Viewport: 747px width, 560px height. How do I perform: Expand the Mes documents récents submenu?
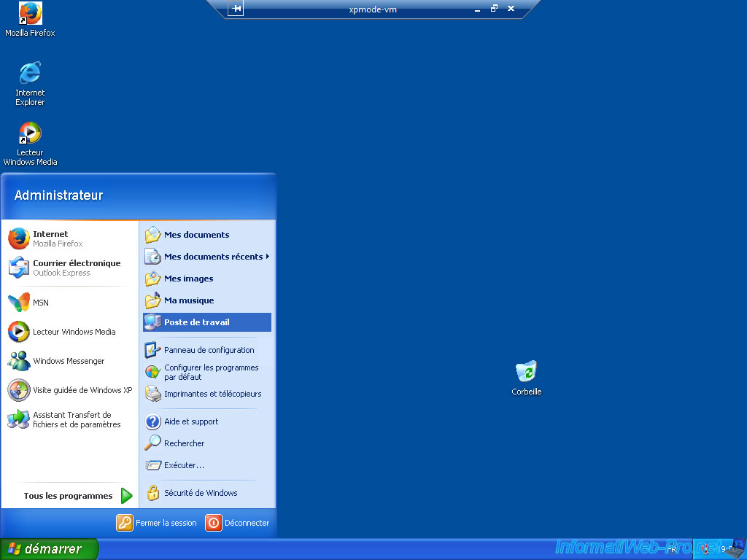click(x=207, y=257)
